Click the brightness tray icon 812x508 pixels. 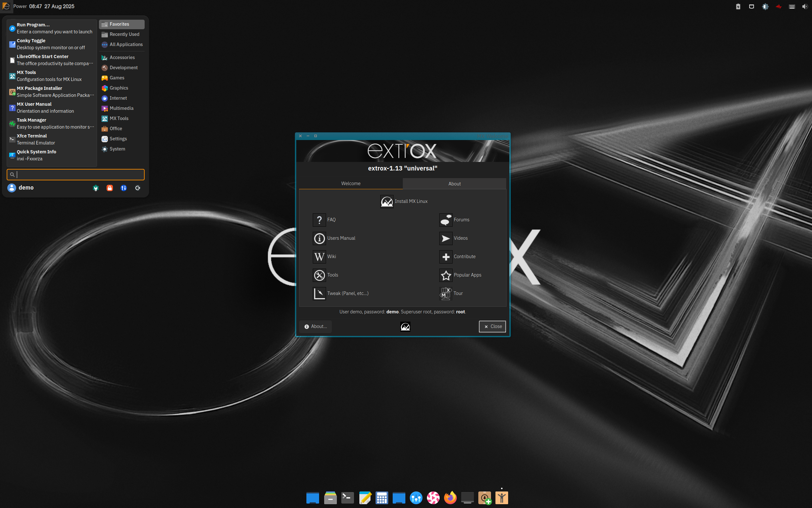pos(765,6)
